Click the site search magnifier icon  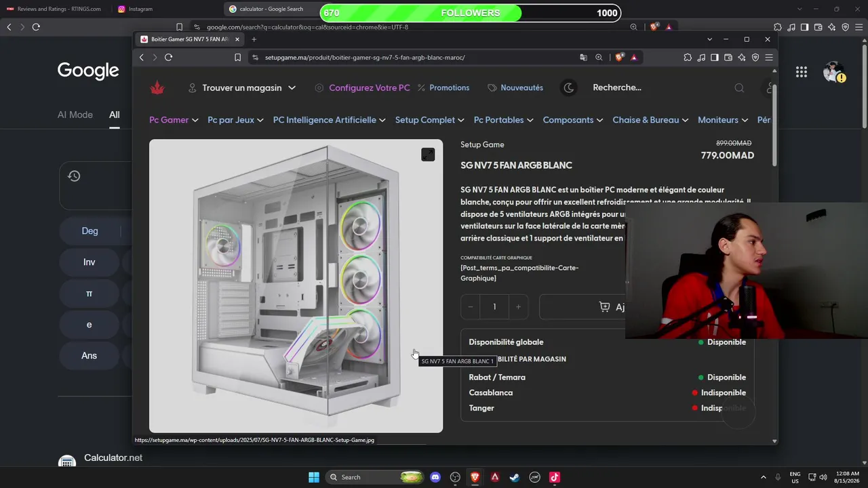pyautogui.click(x=739, y=87)
